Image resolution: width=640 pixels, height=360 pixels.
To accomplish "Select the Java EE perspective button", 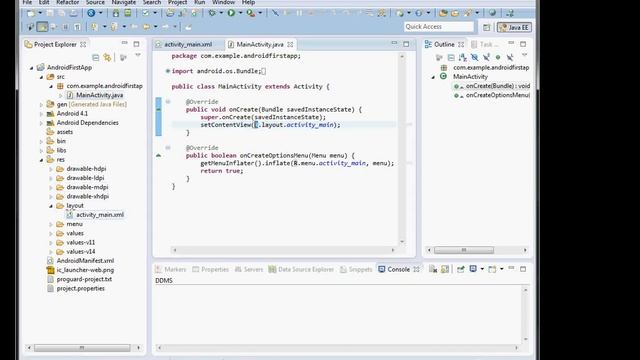I will coord(514,27).
